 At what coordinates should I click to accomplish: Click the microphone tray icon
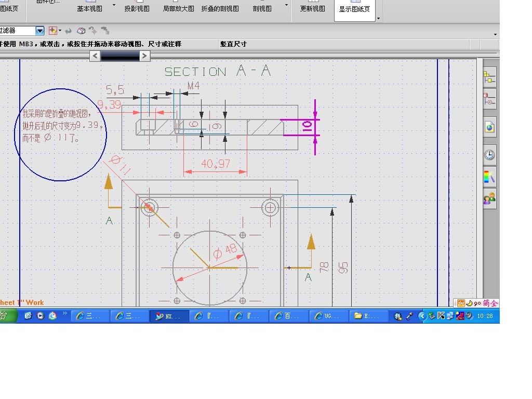409,316
